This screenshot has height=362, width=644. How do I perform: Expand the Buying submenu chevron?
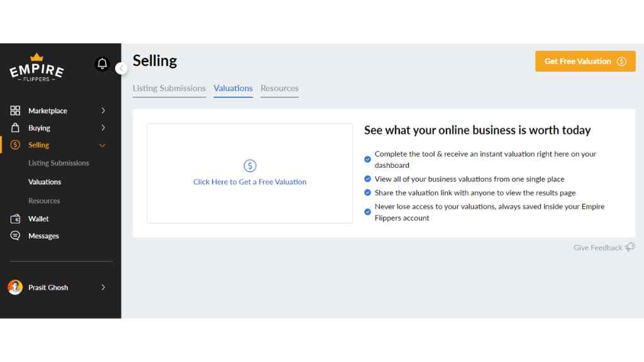pyautogui.click(x=103, y=128)
